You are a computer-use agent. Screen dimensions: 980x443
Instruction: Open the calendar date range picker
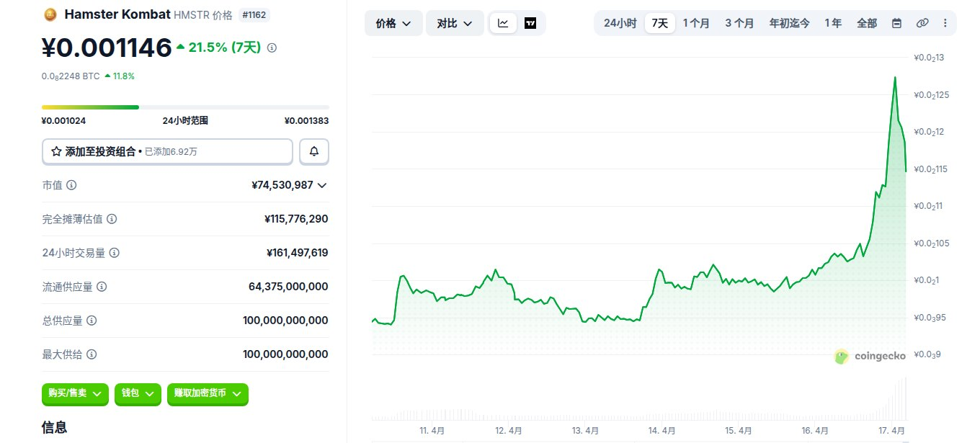click(896, 23)
